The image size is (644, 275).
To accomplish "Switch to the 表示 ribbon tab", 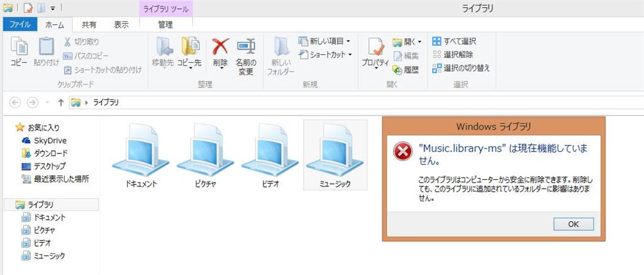I will 121,25.
